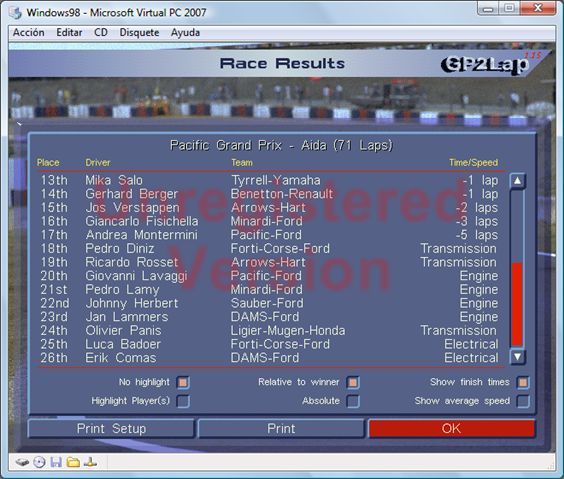Select the Giancarlo Fisichella row
564x479 pixels.
(x=269, y=221)
